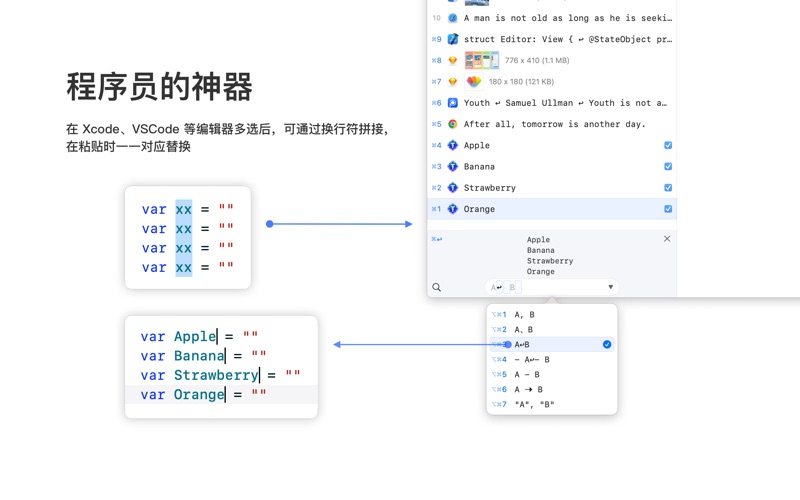Deselect the Orange item checkbox
Viewport: 800px width, 500px height.
(668, 209)
